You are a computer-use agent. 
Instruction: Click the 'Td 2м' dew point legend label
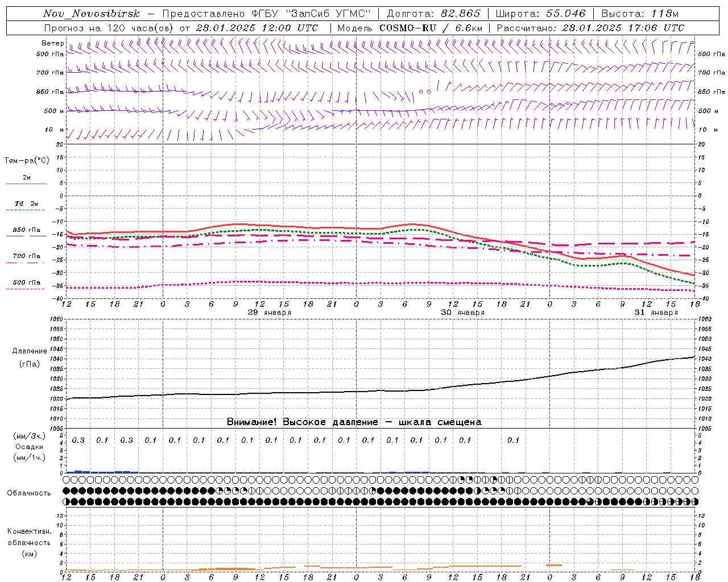coord(26,203)
